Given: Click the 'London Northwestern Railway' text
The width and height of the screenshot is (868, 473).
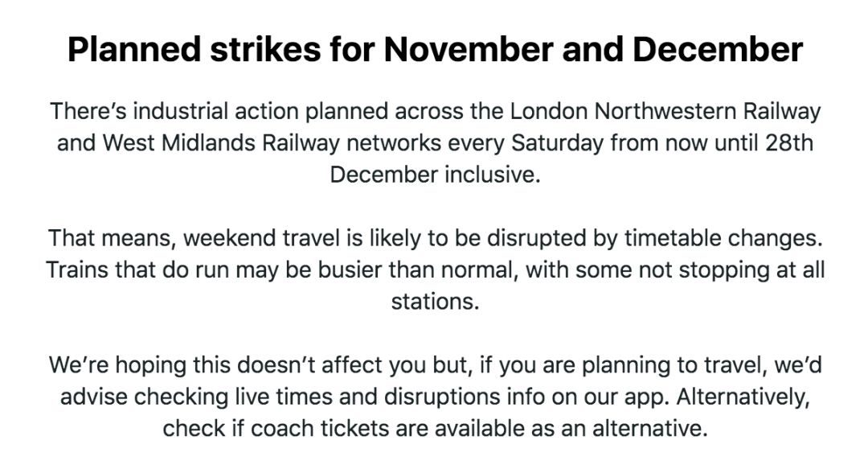Looking at the screenshot, I should click(x=665, y=111).
